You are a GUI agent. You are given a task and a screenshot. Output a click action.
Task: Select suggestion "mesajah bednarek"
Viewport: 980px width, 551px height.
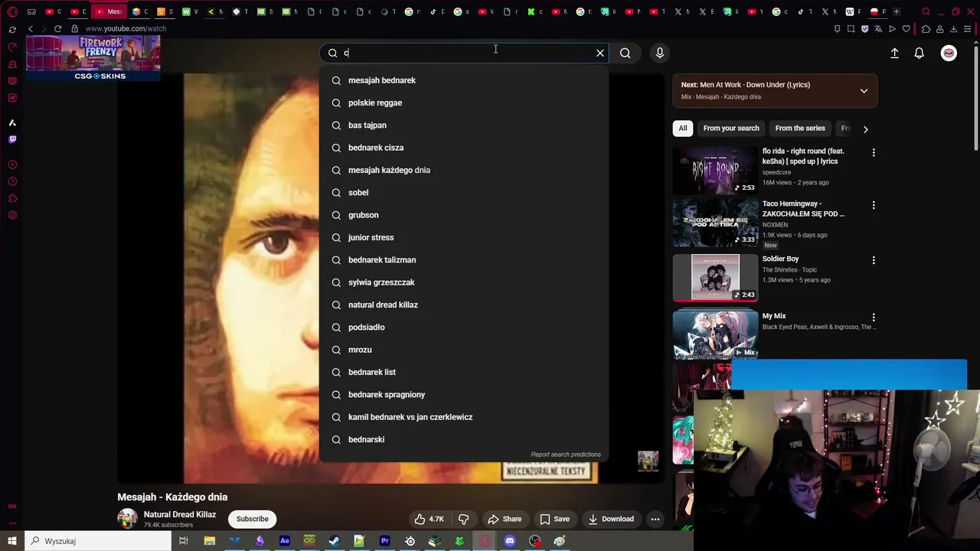click(x=464, y=80)
